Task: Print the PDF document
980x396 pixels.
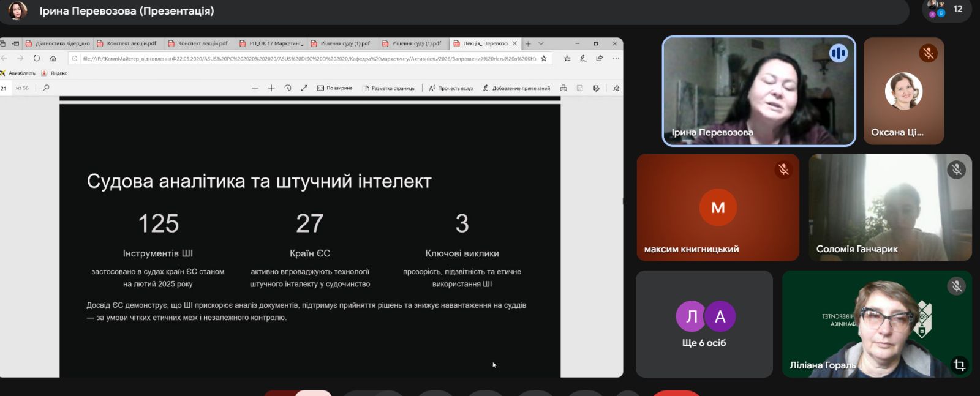Action: 563,88
